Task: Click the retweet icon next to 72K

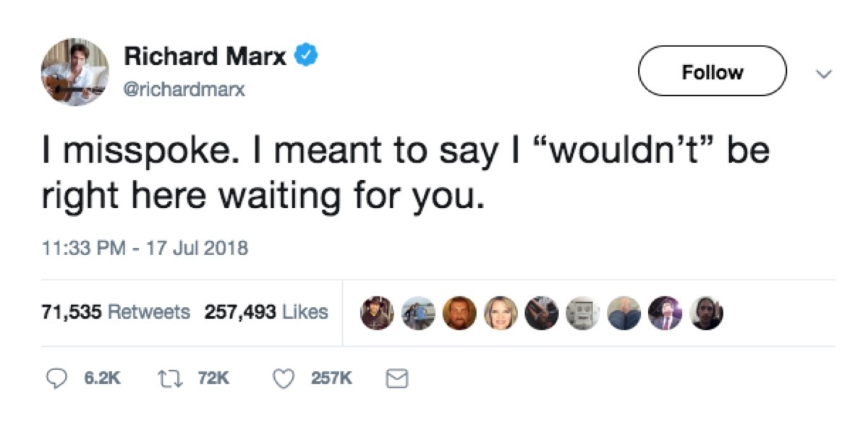Action: click(x=169, y=377)
